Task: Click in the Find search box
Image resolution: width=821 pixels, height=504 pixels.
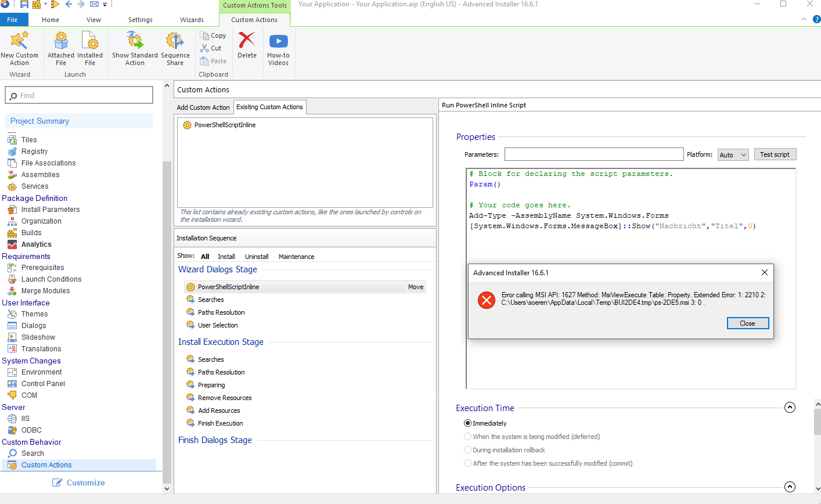Action: (79, 95)
